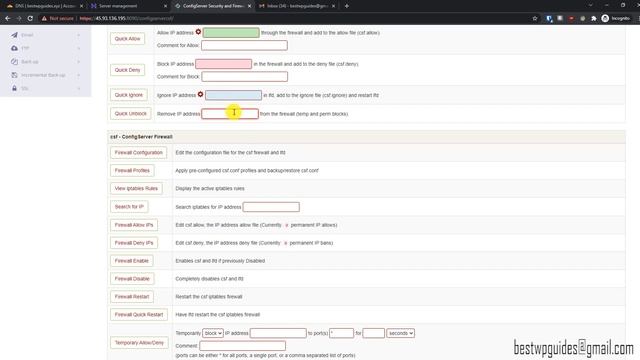Click the browser address bar URL
Image resolution: width=640 pixels, height=360 pixels.
(x=127, y=18)
